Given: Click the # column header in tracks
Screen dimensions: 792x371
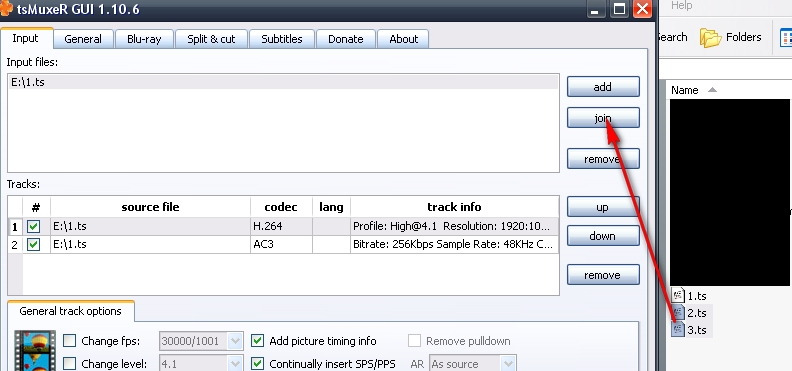Looking at the screenshot, I should click(x=36, y=207).
